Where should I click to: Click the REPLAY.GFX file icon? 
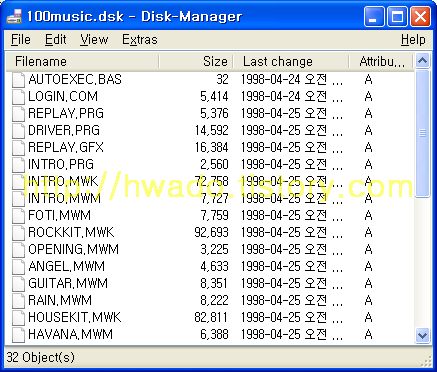(18, 148)
